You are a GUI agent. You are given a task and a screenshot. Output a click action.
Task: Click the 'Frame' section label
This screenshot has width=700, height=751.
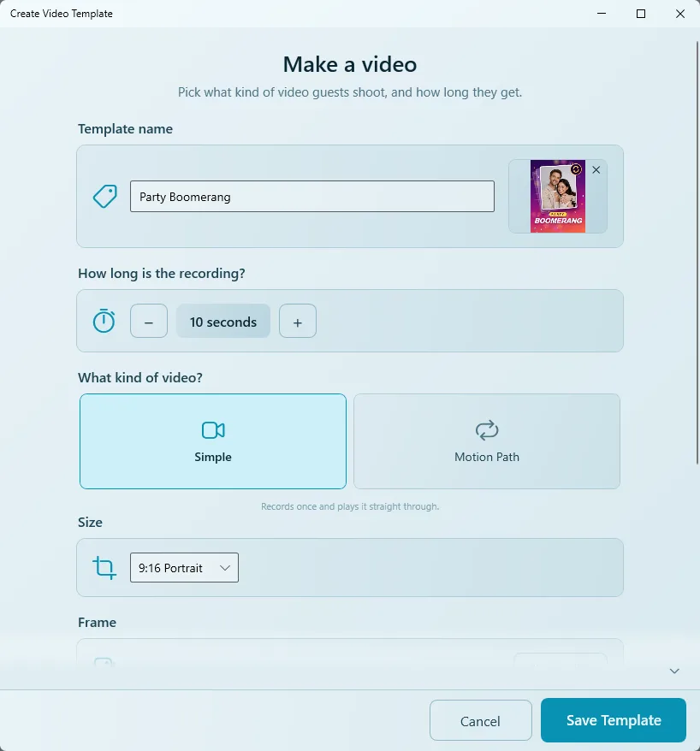click(x=98, y=622)
